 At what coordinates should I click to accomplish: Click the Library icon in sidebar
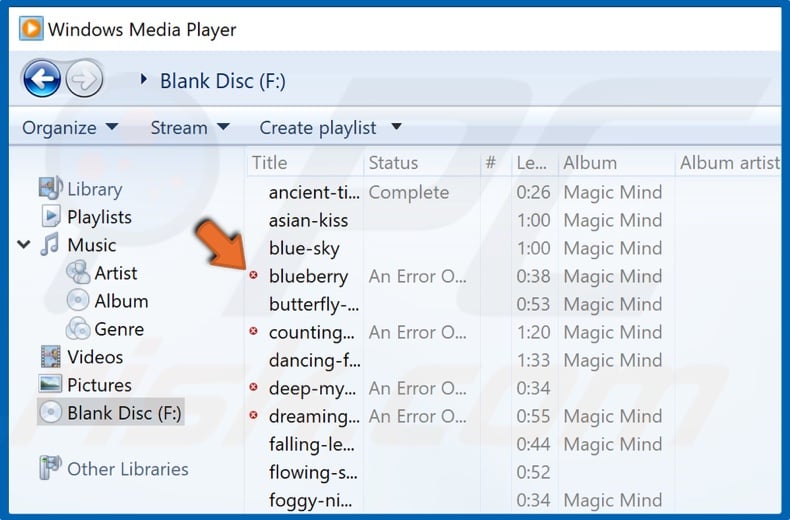click(50, 188)
